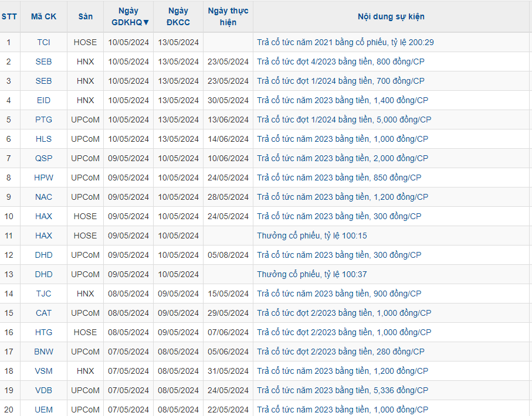Screen dimensions: 532x416
Task: Open BNW event '280 đồng/CP'
Action: (341, 352)
